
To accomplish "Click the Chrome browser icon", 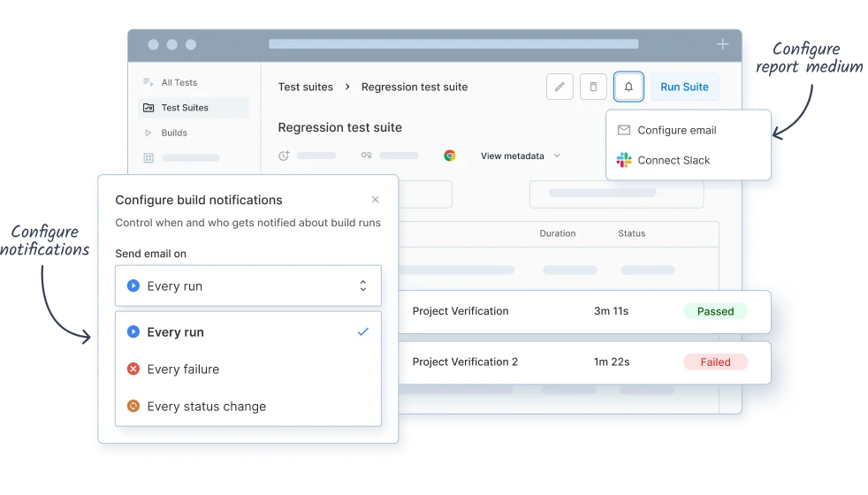I will point(450,156).
